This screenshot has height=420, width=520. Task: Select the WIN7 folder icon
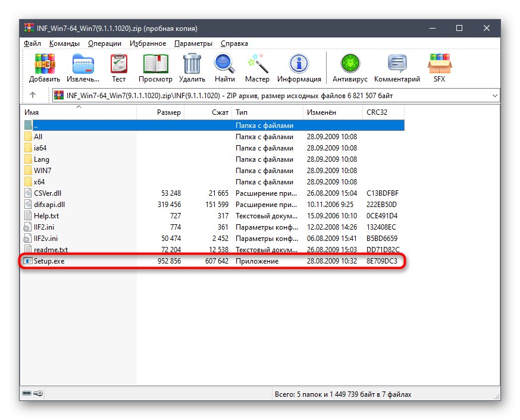pyautogui.click(x=28, y=170)
